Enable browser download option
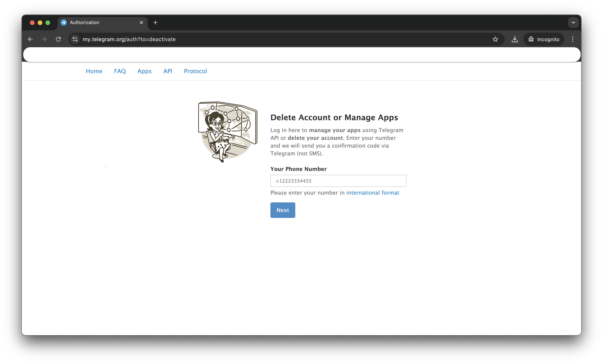 [x=515, y=39]
